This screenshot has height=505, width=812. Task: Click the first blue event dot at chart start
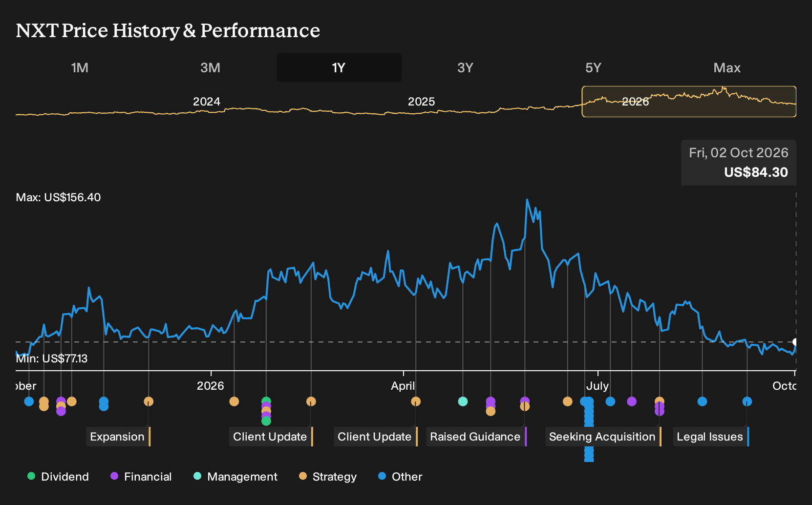29,401
